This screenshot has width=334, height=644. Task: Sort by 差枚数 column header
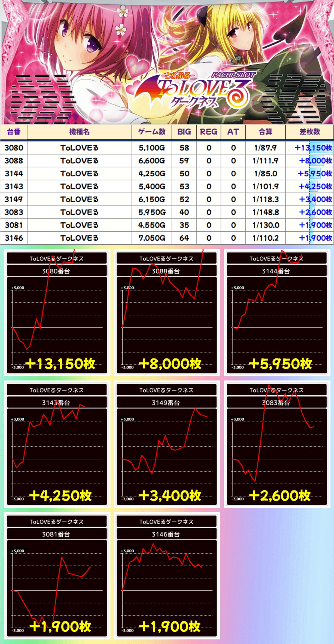click(x=309, y=132)
